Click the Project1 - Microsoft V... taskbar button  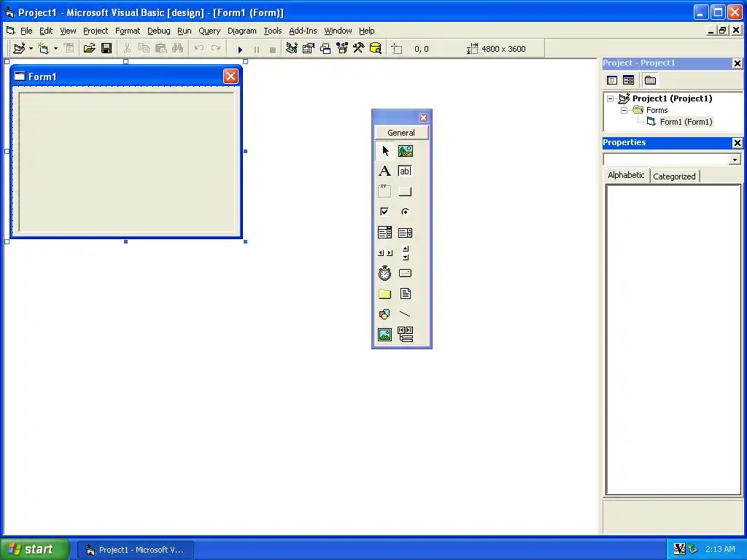(x=136, y=550)
